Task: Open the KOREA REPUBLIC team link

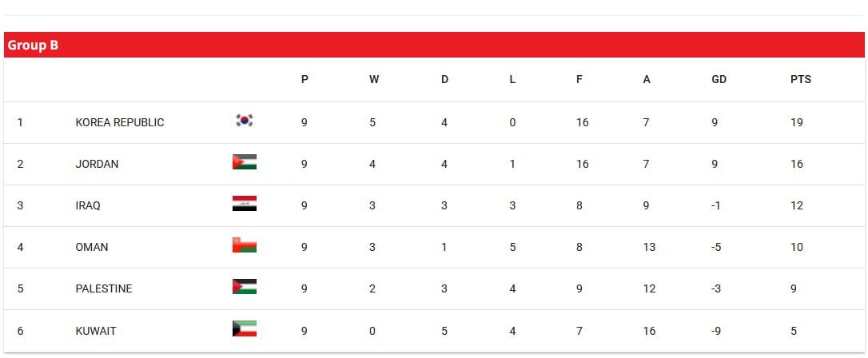Action: click(x=120, y=122)
